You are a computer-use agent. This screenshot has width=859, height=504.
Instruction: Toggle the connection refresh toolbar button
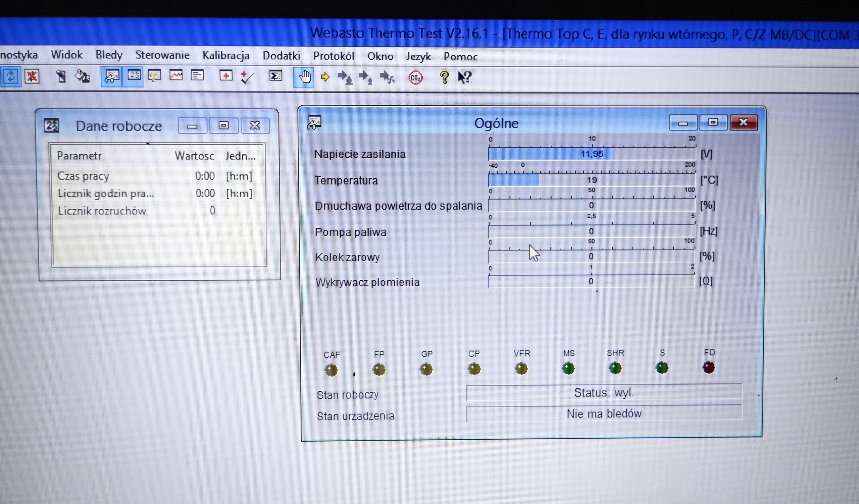coord(10,76)
